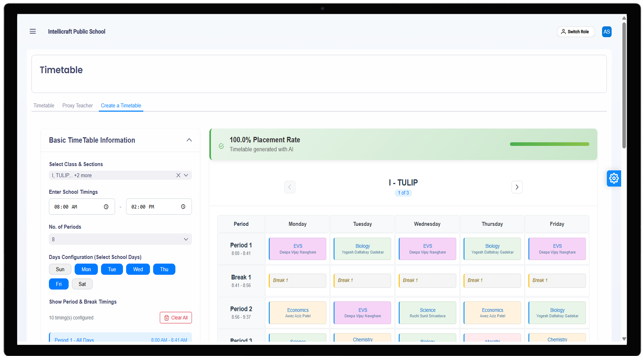The height and width of the screenshot is (356, 644).
Task: Switch to the Proxy Teacher tab
Action: [77, 105]
